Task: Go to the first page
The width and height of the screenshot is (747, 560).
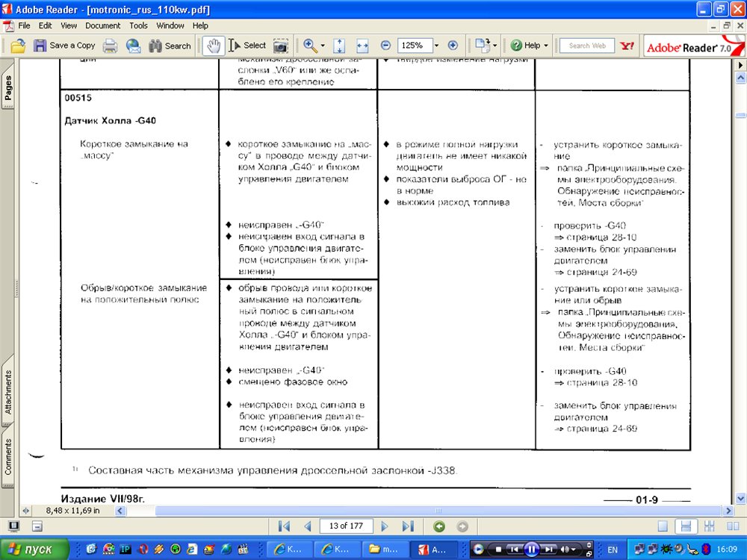Action: pos(284,526)
